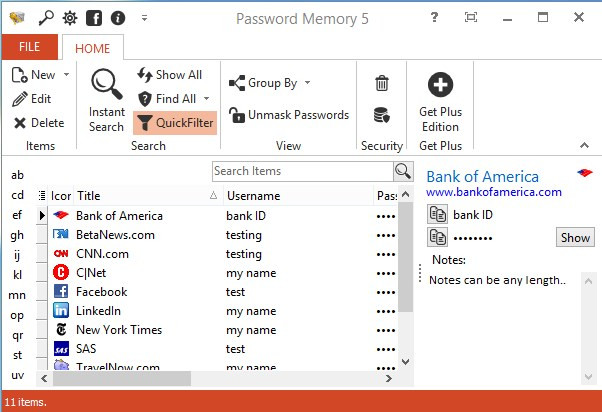Click Show to reveal the password
This screenshot has height=412, width=602.
point(575,238)
